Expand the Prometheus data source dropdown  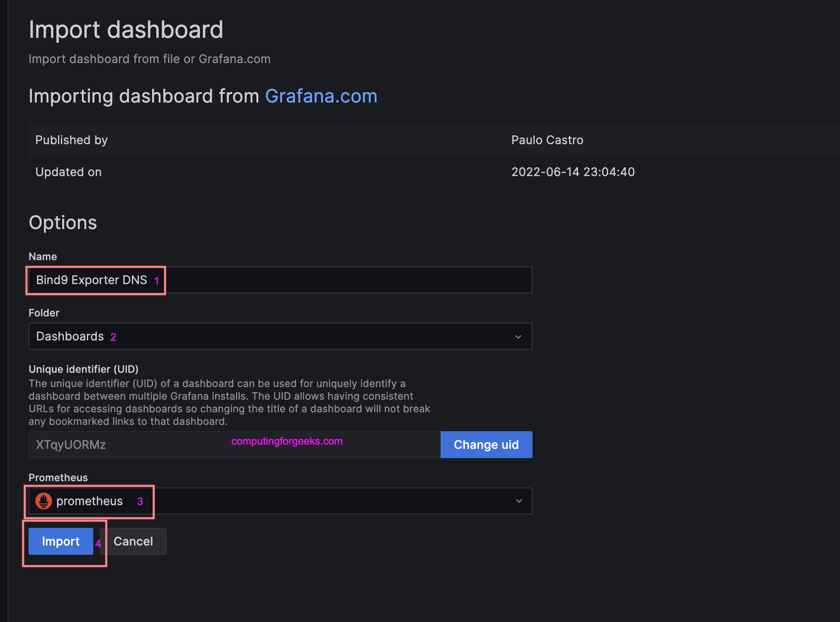(518, 501)
